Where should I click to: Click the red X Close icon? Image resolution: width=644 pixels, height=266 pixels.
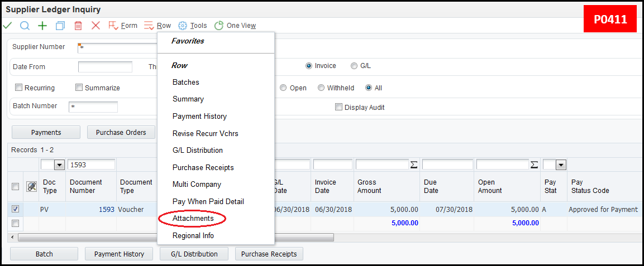pos(96,26)
